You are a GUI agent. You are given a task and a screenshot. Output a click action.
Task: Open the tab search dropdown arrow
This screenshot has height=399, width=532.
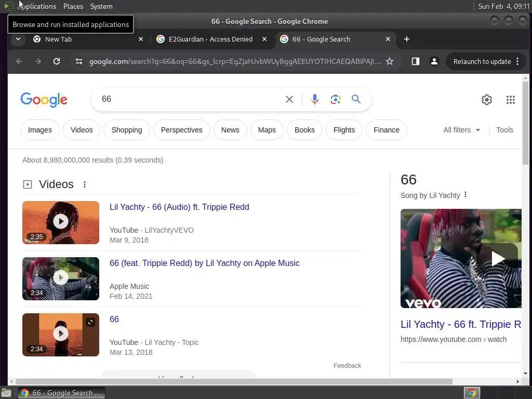(x=18, y=39)
